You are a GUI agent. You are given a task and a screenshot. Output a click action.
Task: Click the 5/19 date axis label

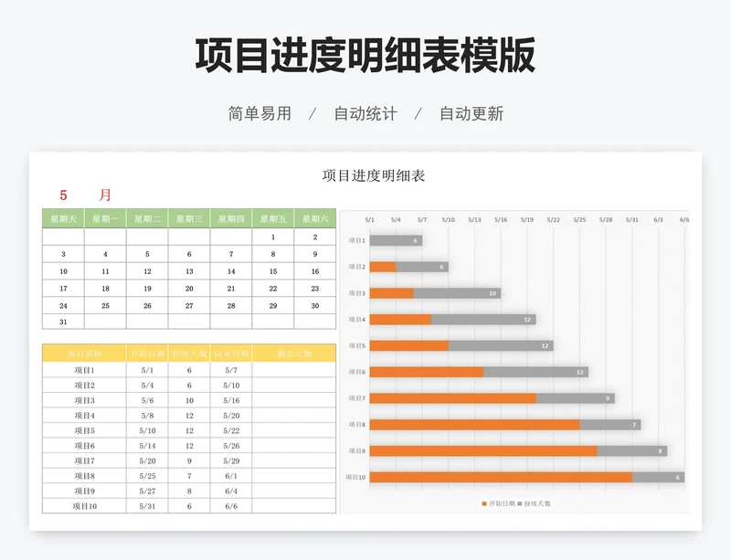click(x=527, y=220)
